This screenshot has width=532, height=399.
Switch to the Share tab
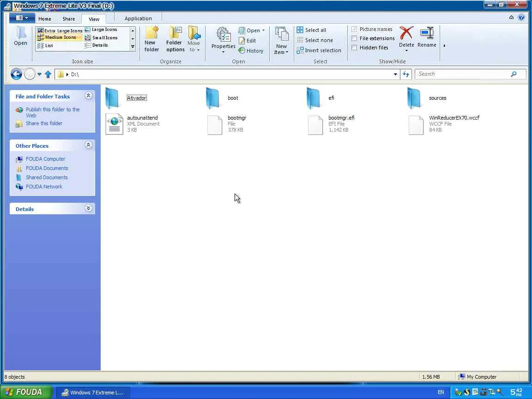click(68, 18)
